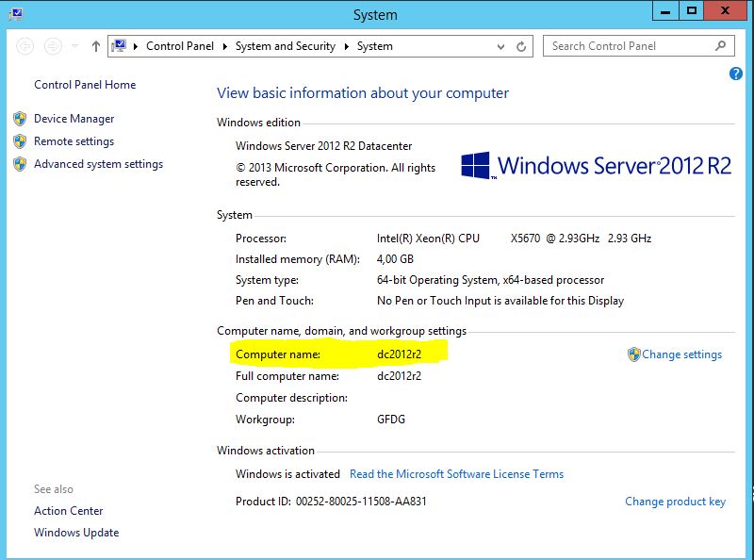
Task: Select Control Panel in the address bar
Action: tap(180, 46)
